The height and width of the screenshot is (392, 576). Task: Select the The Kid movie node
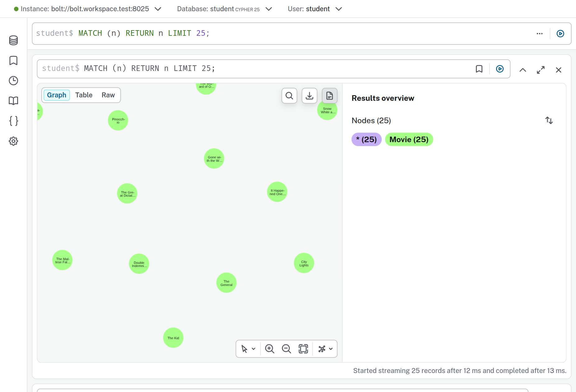pyautogui.click(x=173, y=338)
